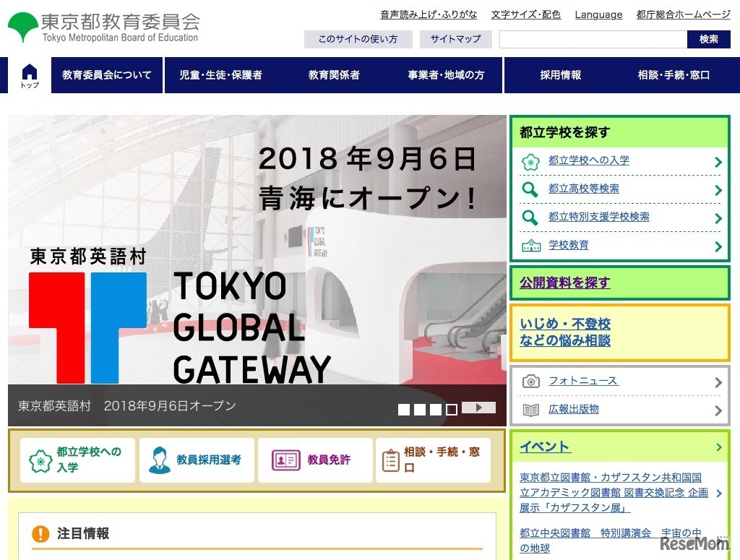Screen dimensions: 740x560
Task: Click chevron arrow in 都立高校等検索 row
Action: coord(718,190)
